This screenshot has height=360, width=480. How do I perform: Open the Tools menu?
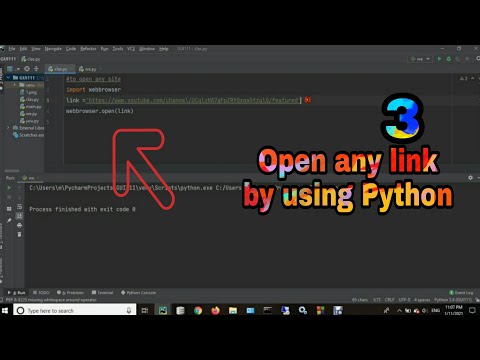(x=118, y=49)
